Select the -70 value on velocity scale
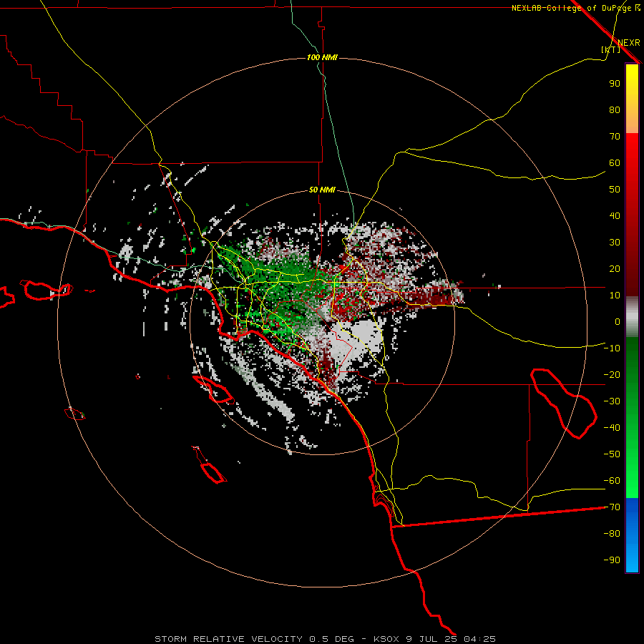 [x=612, y=507]
